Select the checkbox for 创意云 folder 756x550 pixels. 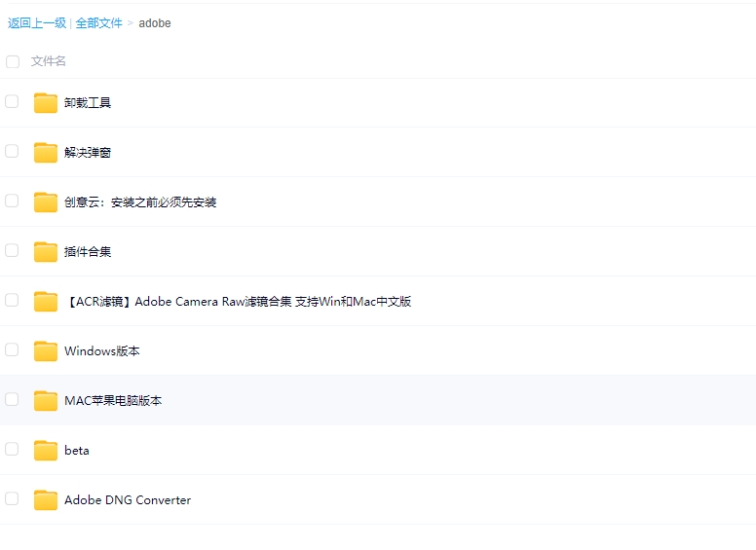tap(12, 201)
